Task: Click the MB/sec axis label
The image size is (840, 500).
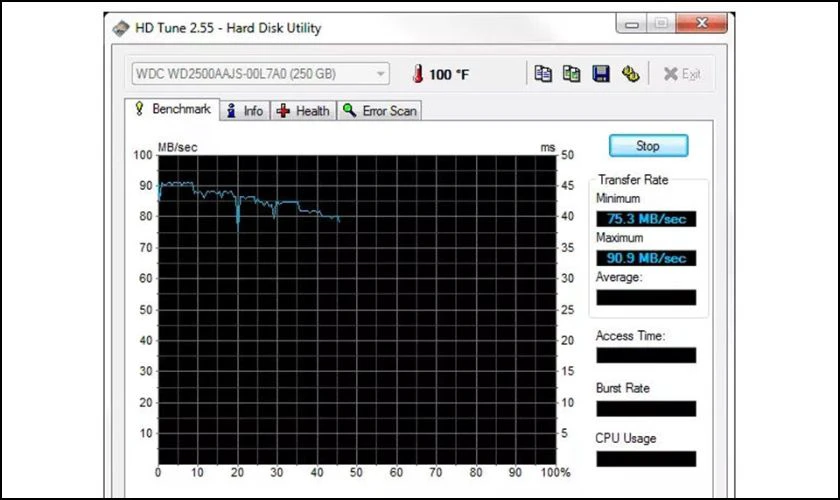Action: pos(177,147)
